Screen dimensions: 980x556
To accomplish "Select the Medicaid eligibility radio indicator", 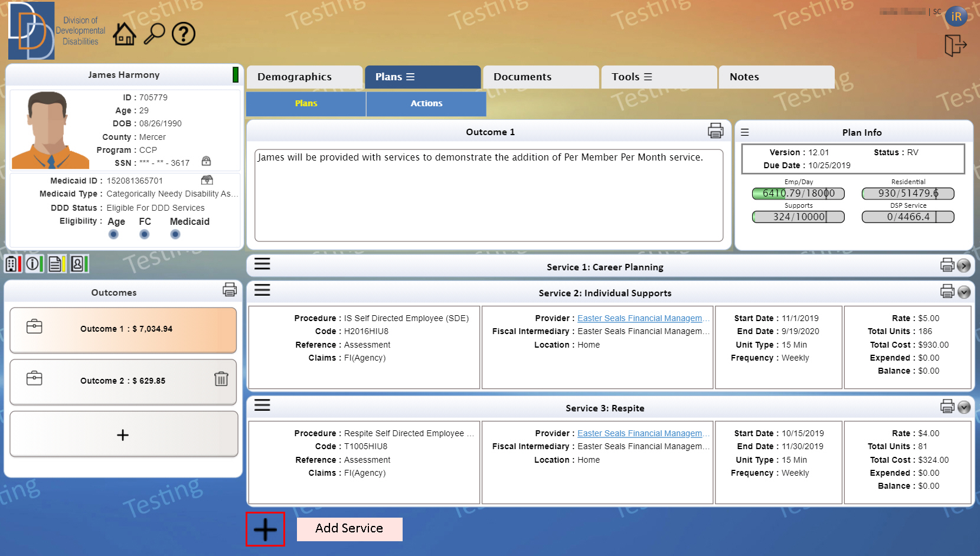I will click(175, 234).
